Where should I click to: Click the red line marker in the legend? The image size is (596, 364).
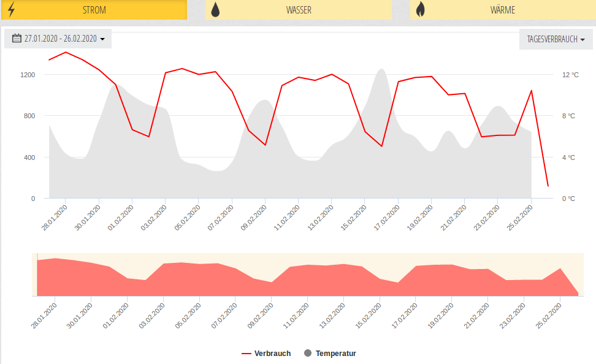pyautogui.click(x=246, y=354)
